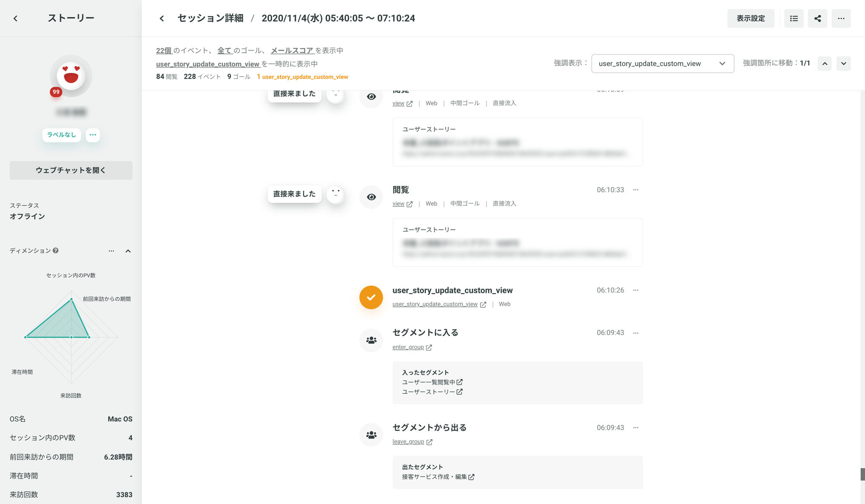Screen dimensions: 865x504
Task: Open the top-right more options menu
Action: [841, 19]
